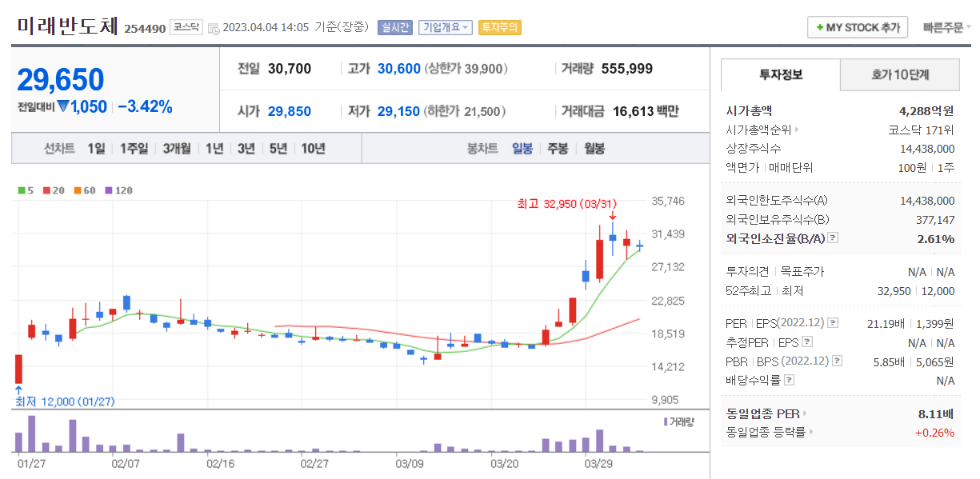This screenshot has height=479, width=980.
Task: Click the 시가 value 29,850
Action: 290,111
